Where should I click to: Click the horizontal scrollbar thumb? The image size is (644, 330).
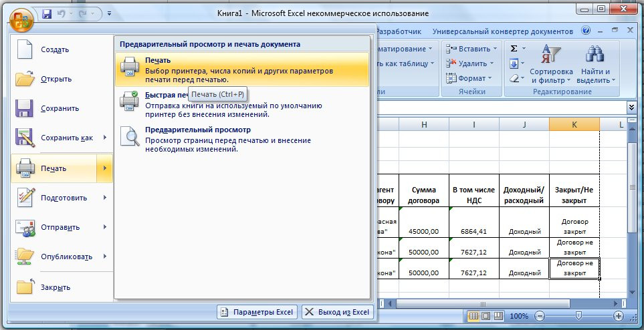click(483, 304)
